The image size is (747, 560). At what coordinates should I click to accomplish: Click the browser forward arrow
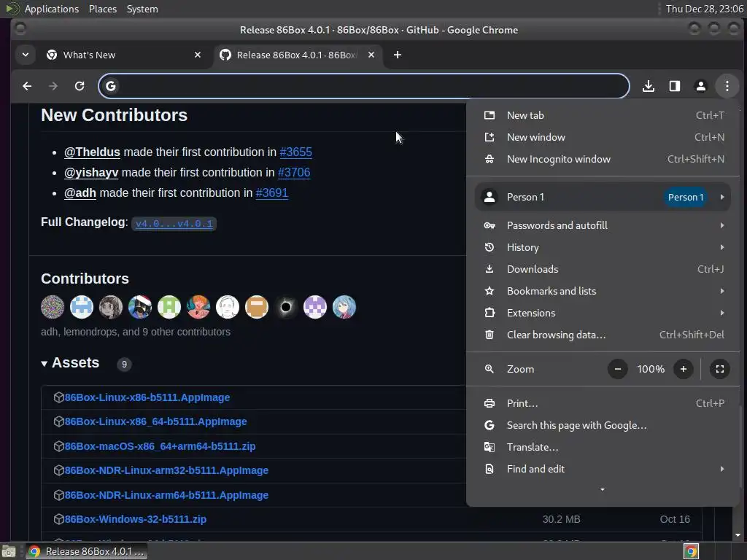(53, 86)
